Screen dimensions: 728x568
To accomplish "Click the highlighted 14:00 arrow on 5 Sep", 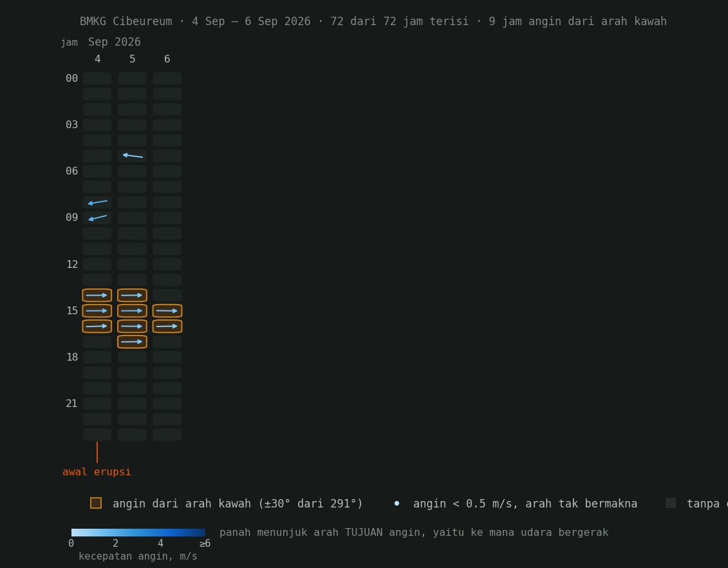I will click(133, 296).
